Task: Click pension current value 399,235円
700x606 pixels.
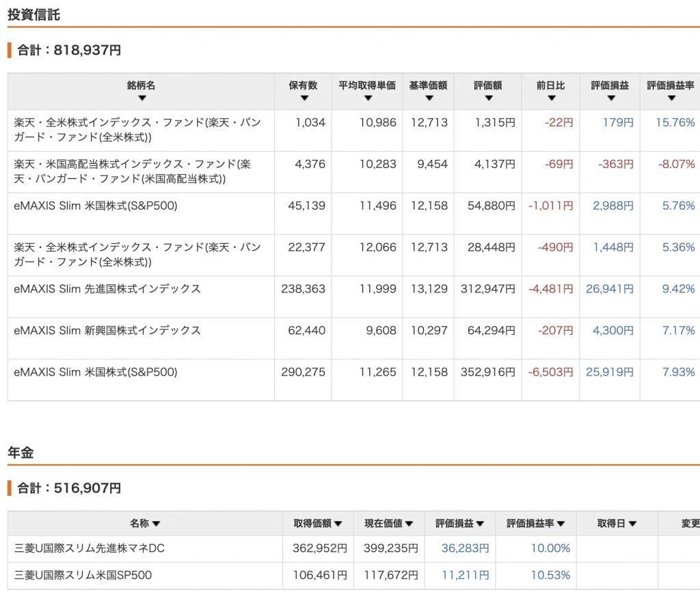Action: pos(391,548)
